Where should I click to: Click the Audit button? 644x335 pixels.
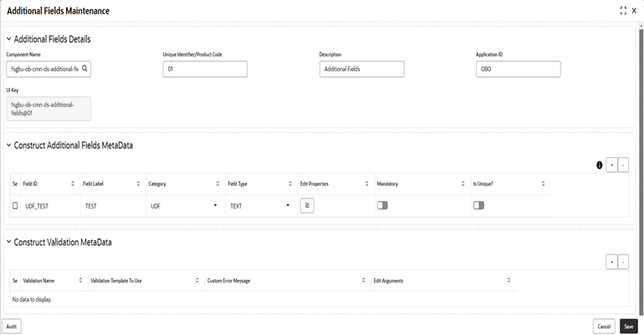point(12,327)
